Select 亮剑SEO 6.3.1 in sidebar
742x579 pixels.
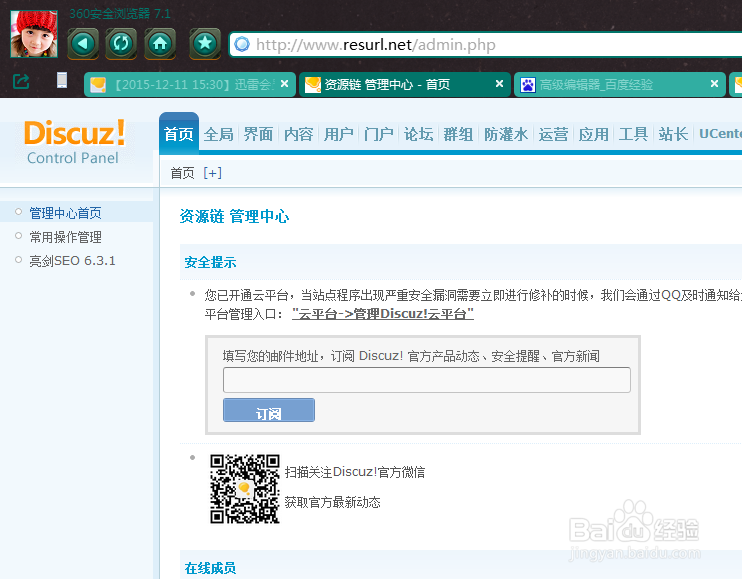(x=72, y=261)
